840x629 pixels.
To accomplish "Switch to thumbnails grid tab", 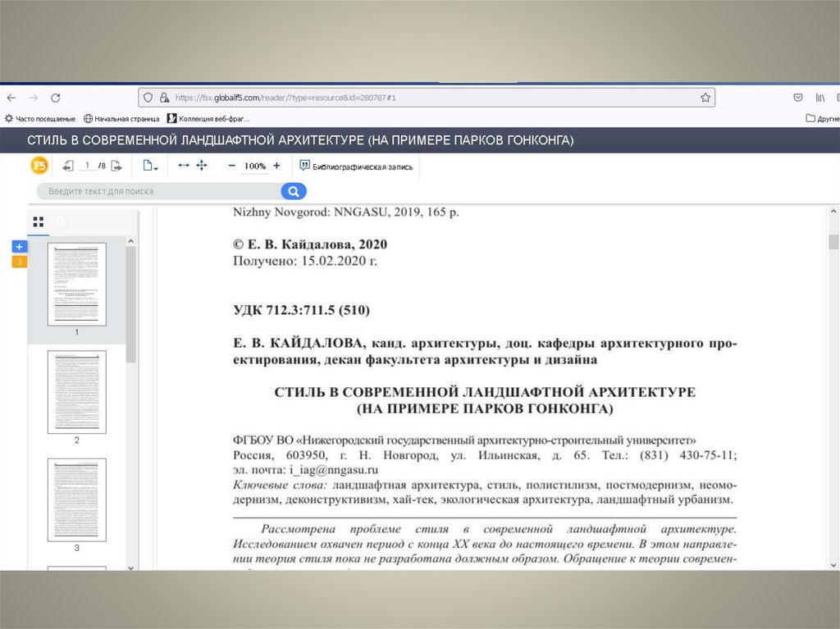I will pos(38,221).
